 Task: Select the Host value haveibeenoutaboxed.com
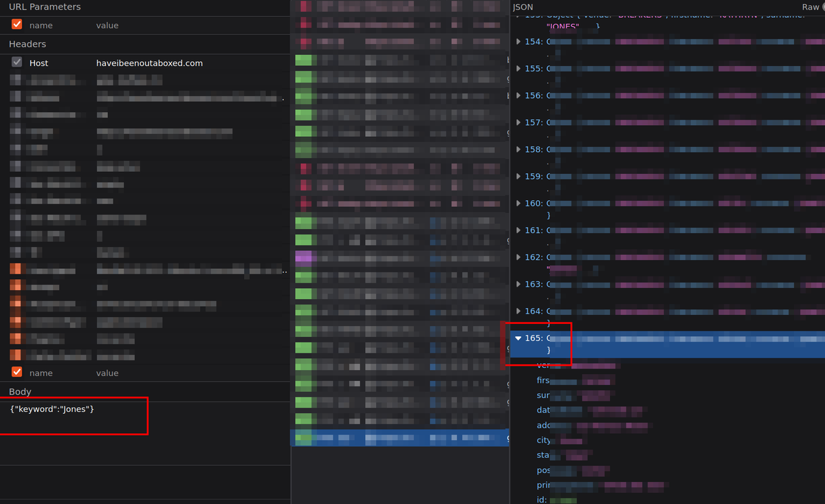pos(149,63)
